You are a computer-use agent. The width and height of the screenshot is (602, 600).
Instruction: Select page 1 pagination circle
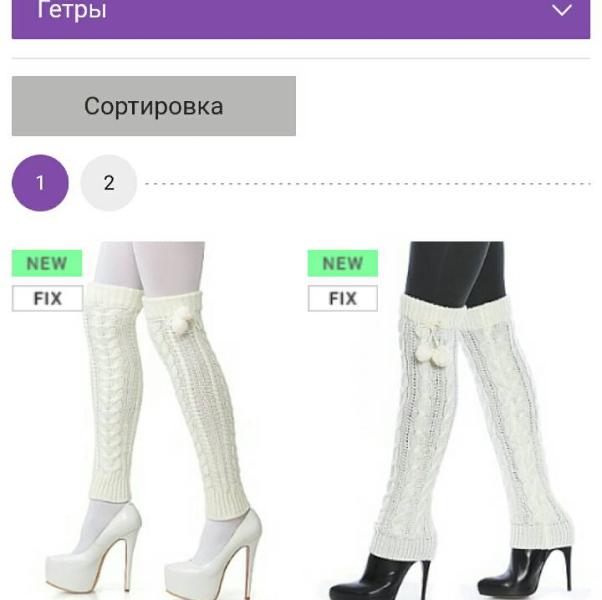point(40,183)
